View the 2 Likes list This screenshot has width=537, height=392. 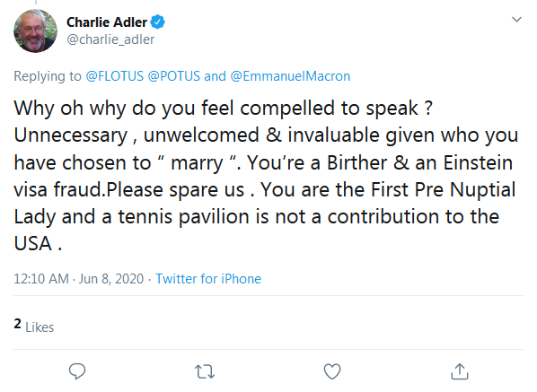pyautogui.click(x=34, y=326)
